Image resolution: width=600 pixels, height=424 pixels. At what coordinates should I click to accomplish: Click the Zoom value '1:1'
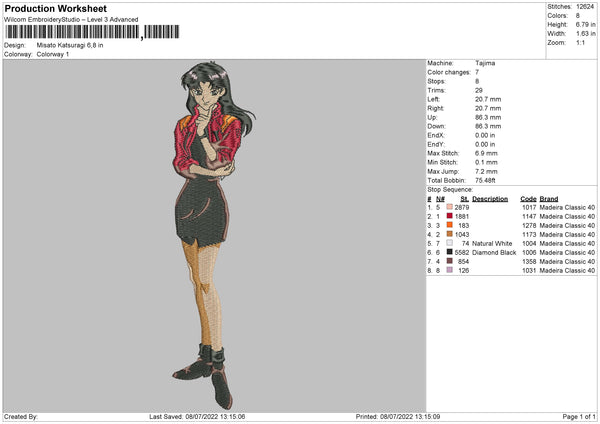[580, 42]
